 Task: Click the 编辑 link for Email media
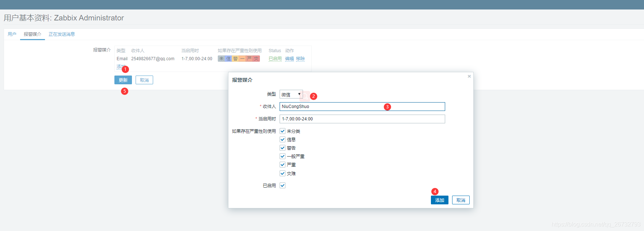click(x=289, y=59)
